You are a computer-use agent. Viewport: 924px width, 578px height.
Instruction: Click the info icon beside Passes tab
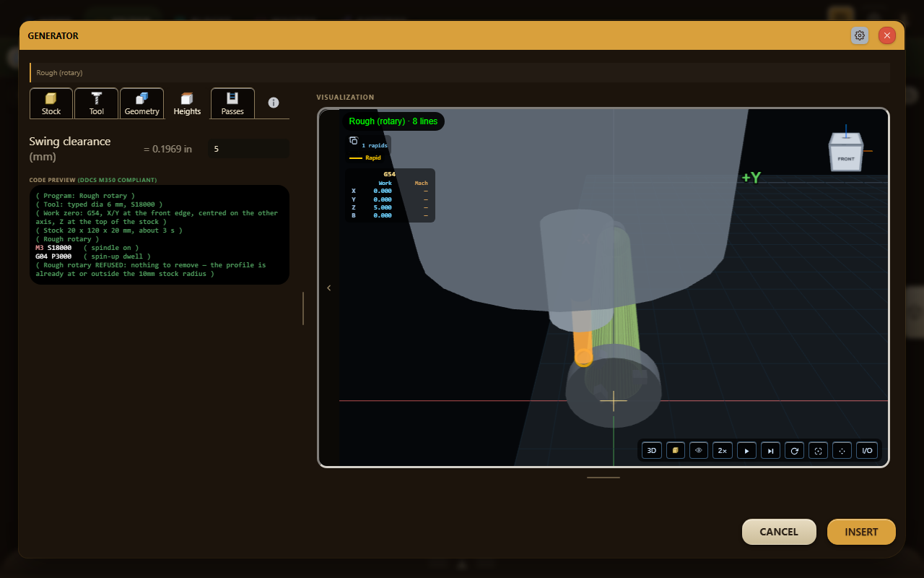tap(274, 103)
